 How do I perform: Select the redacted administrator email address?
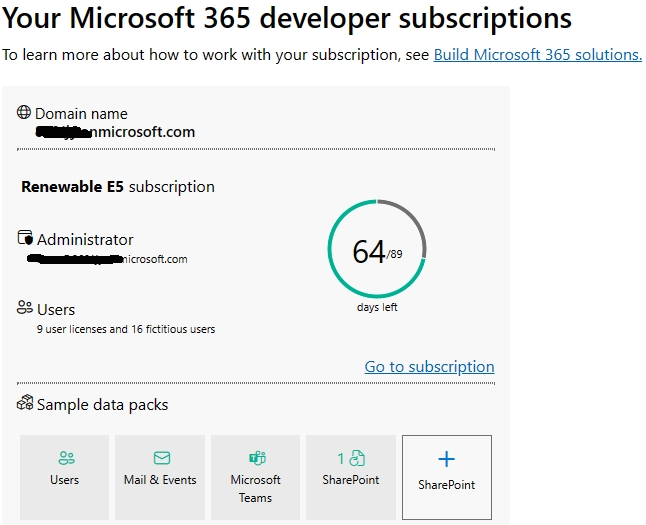(x=106, y=259)
